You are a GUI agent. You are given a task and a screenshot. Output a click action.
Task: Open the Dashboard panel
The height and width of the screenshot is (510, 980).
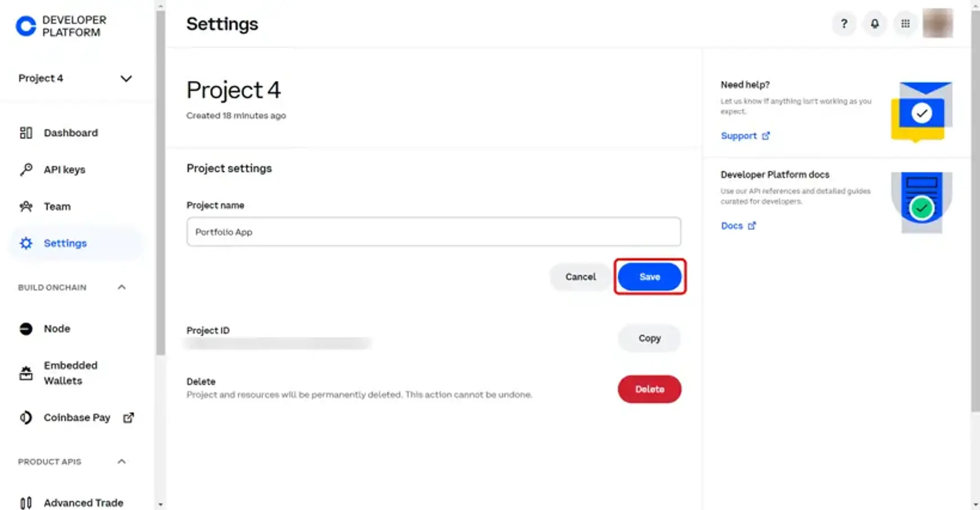(x=71, y=132)
